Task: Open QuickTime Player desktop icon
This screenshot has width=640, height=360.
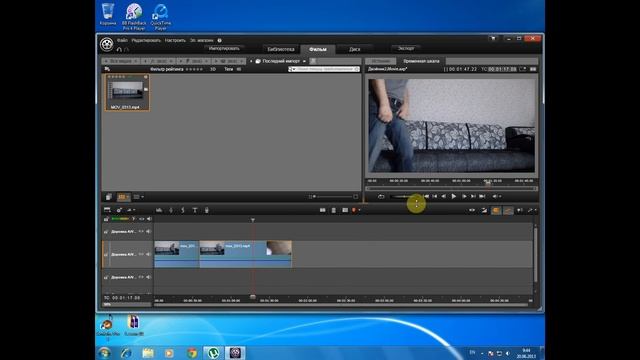Action: (161, 17)
